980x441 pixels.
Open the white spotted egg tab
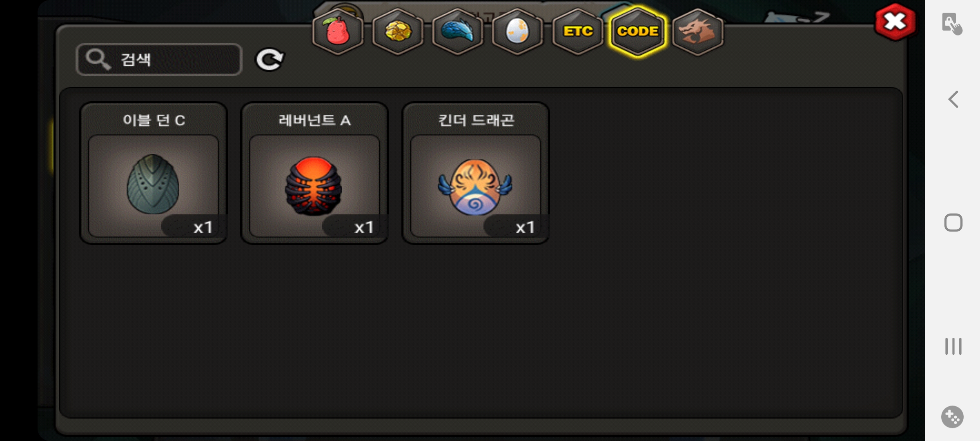pos(517,31)
